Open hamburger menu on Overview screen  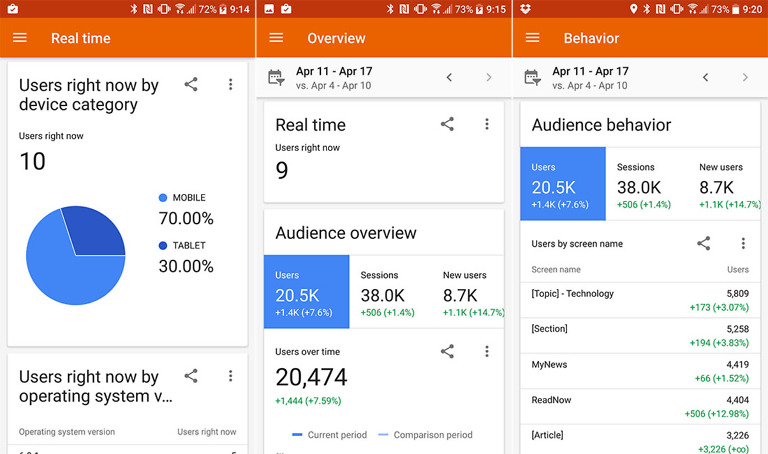pos(276,38)
